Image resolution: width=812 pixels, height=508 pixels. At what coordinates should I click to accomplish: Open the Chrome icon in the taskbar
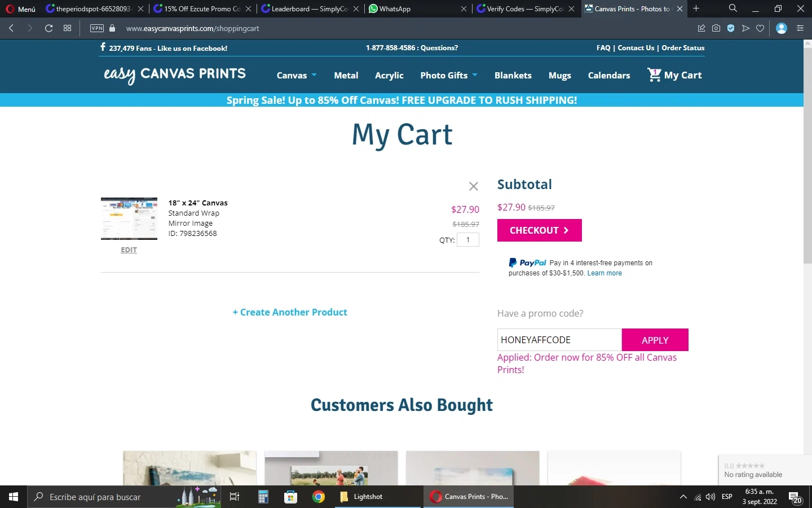coord(319,497)
